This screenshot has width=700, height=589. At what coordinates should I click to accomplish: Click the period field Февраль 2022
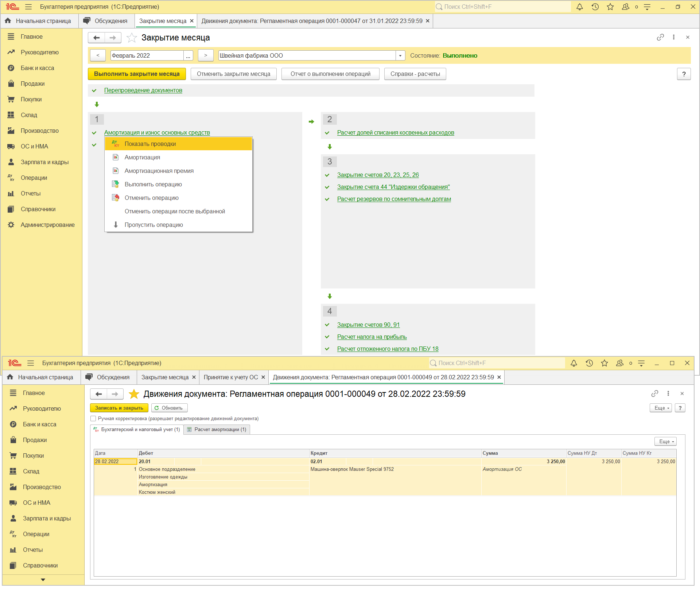click(147, 55)
